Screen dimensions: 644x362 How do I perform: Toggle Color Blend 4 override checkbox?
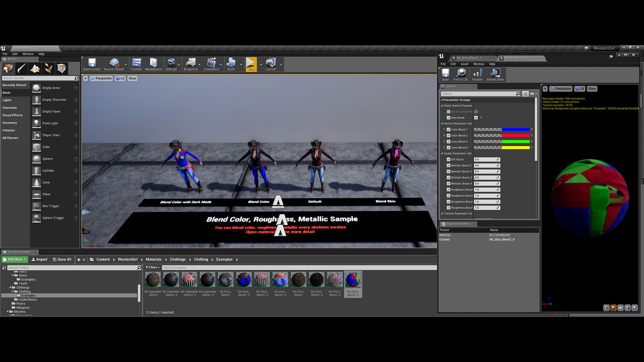tap(448, 148)
